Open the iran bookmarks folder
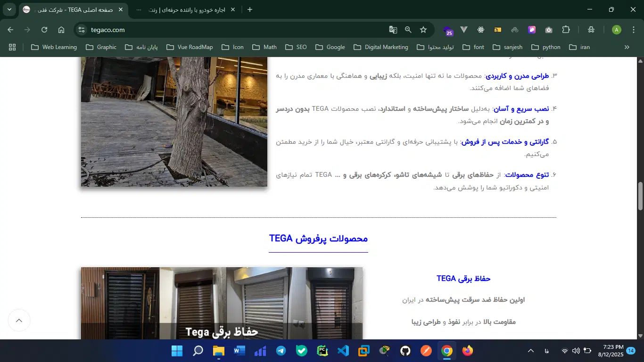Viewport: 644px width, 362px height. (x=579, y=47)
